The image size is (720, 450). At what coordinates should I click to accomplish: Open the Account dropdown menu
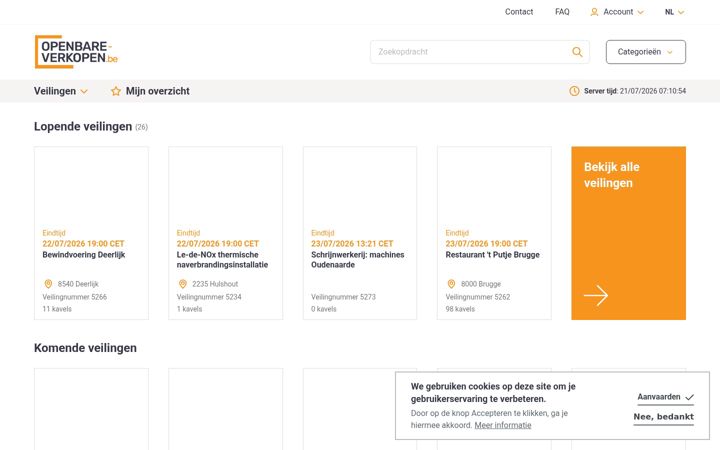click(617, 12)
